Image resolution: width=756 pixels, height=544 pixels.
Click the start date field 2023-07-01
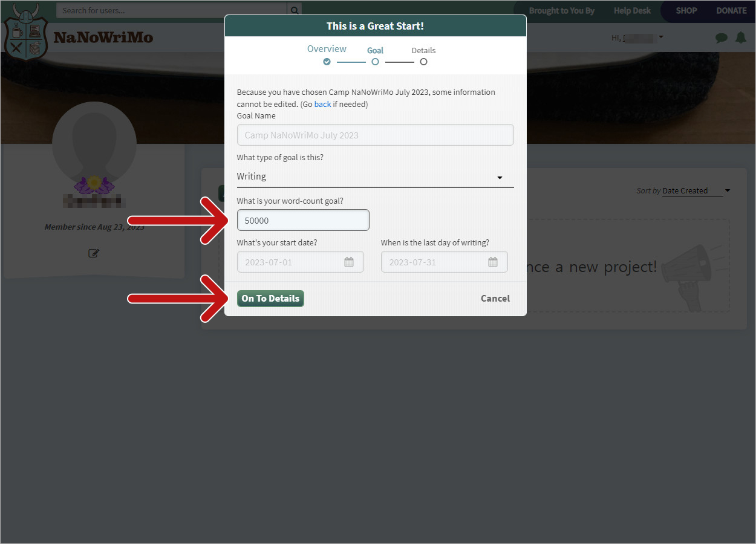coord(300,262)
